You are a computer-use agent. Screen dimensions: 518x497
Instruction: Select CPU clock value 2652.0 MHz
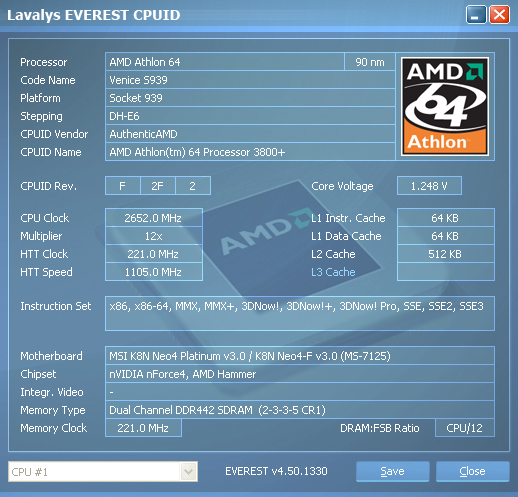click(154, 218)
